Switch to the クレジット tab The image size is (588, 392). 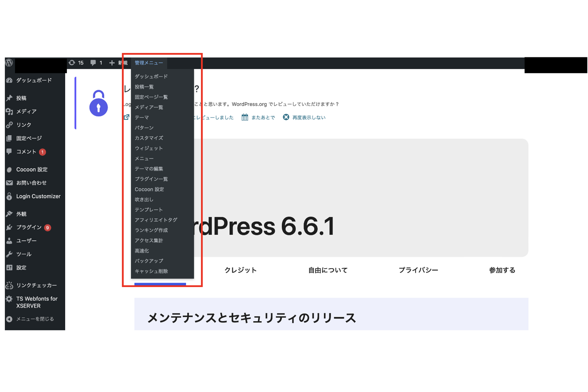tap(241, 270)
